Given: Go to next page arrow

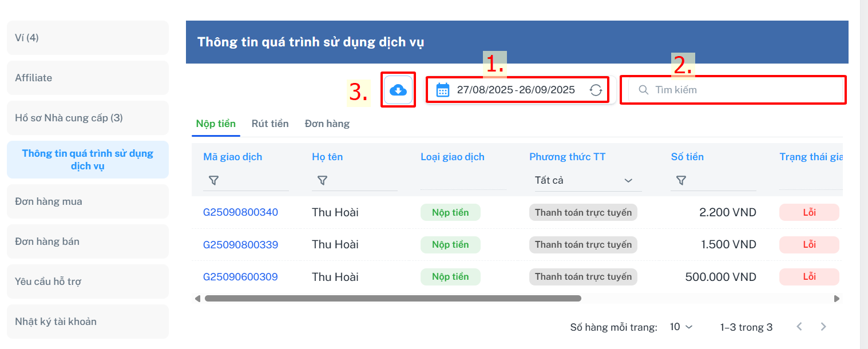Looking at the screenshot, I should tap(823, 327).
